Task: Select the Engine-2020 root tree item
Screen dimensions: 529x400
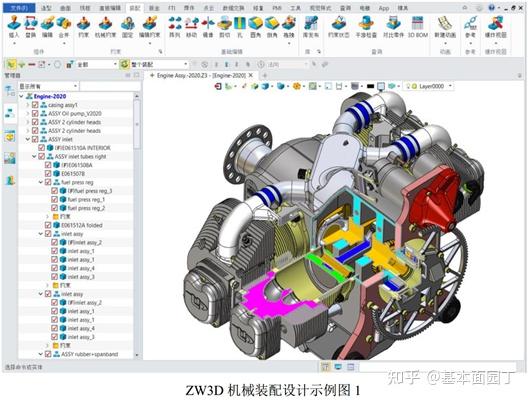Action: tap(49, 96)
